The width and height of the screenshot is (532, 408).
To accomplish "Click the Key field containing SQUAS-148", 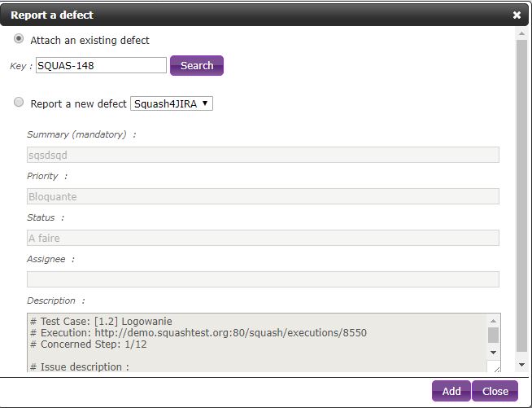I will click(x=101, y=65).
